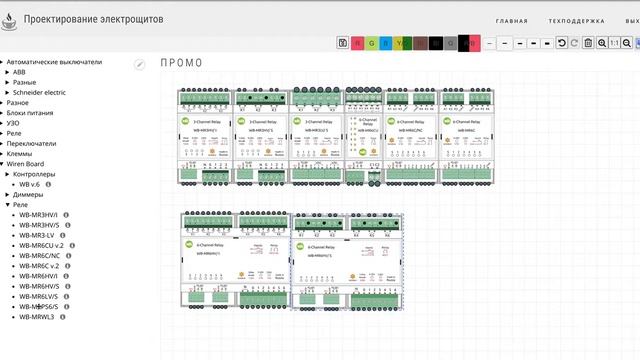Screen dimensions: 640x360
Task: Click the save project icon in toolbar
Action: click(x=342, y=43)
